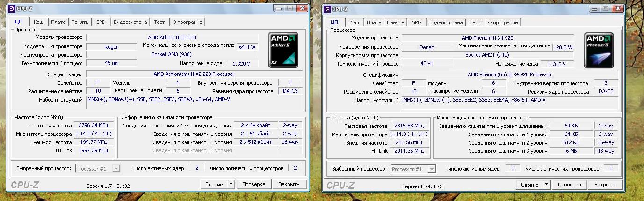
Task: Click 64.4 W thermal value
Action: [x=247, y=47]
